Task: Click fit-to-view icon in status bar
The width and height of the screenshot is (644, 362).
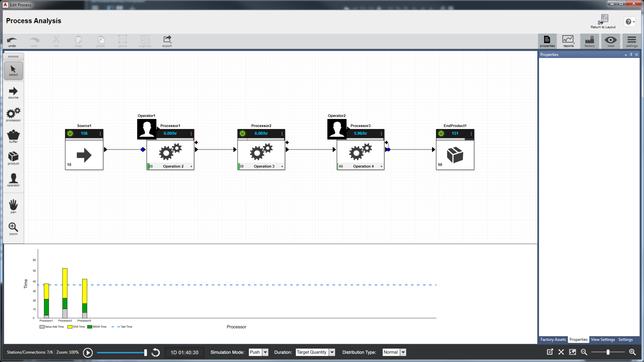Action: tap(573, 352)
